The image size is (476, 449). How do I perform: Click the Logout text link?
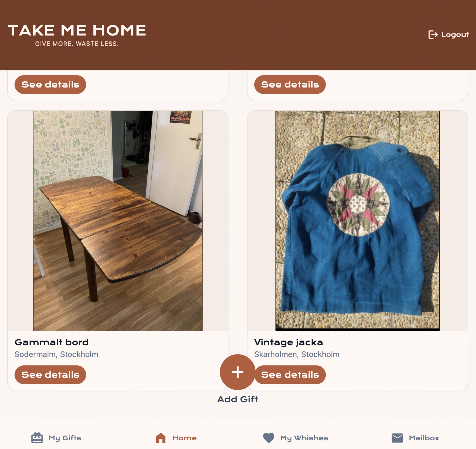[x=455, y=35]
